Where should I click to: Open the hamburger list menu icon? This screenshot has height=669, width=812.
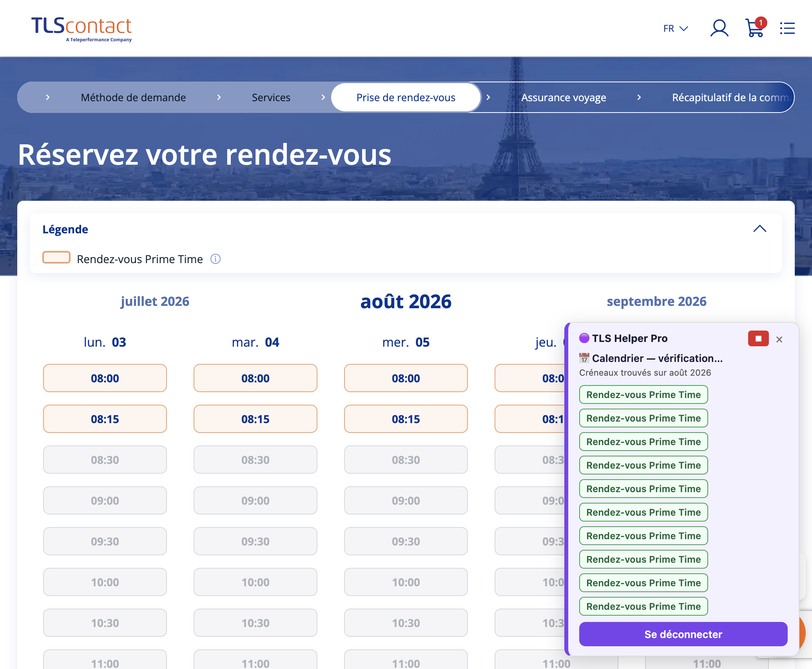click(x=787, y=28)
